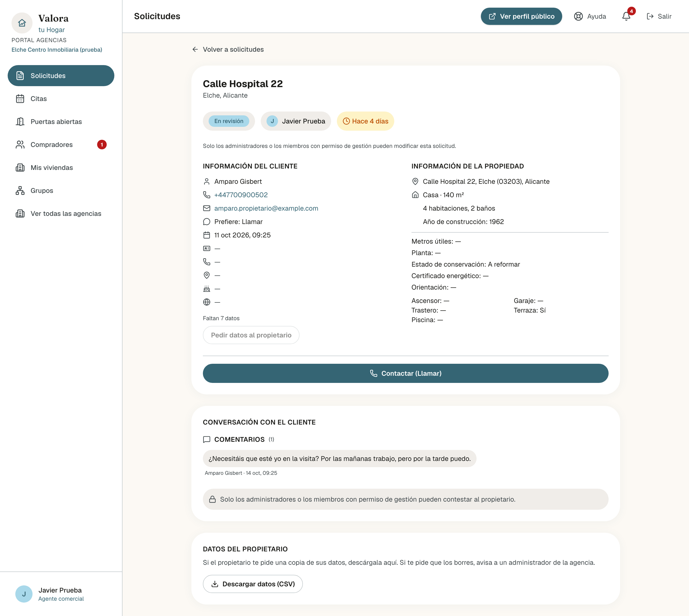Click the speech bubble icon beside Prefiere
The height and width of the screenshot is (616, 689).
[207, 222]
